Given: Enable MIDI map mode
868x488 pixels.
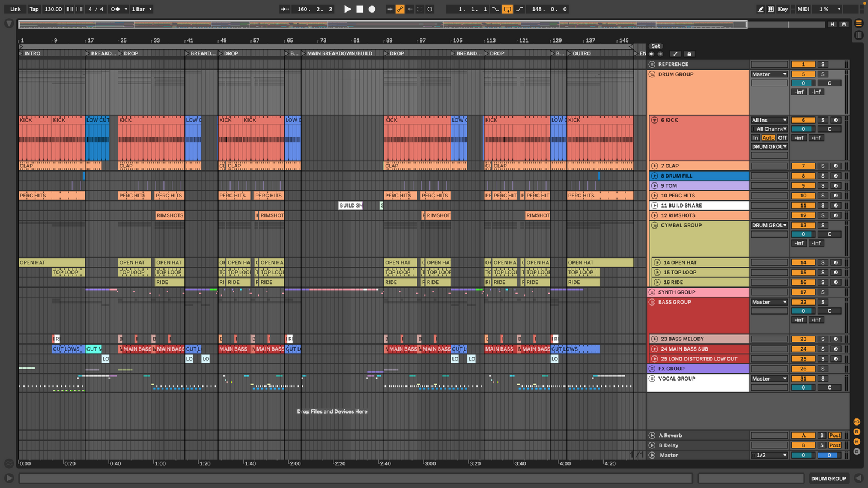Looking at the screenshot, I should [803, 9].
